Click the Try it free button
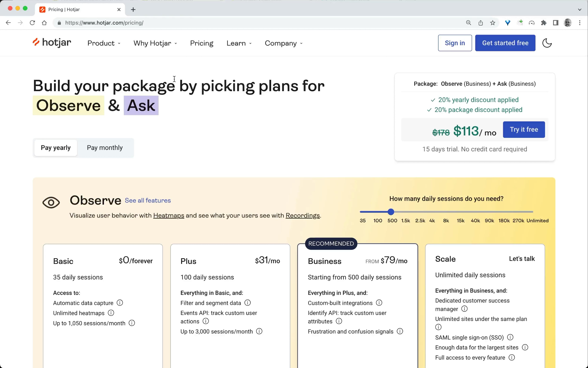The width and height of the screenshot is (588, 368). tap(524, 129)
